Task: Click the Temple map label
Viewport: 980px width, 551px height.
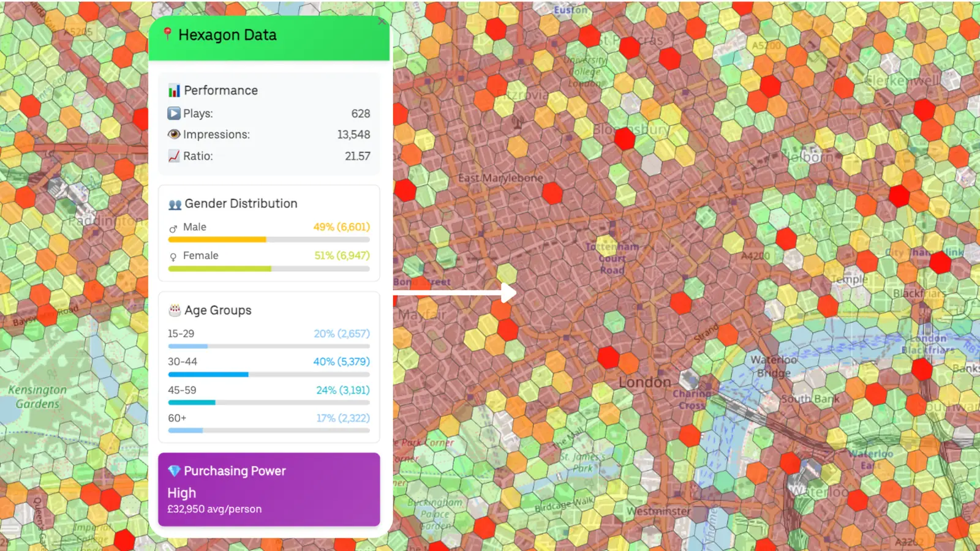Action: coord(849,279)
